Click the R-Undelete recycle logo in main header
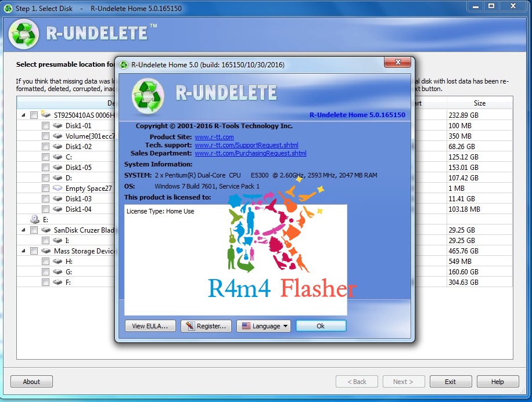The height and width of the screenshot is (402, 532). click(x=24, y=34)
